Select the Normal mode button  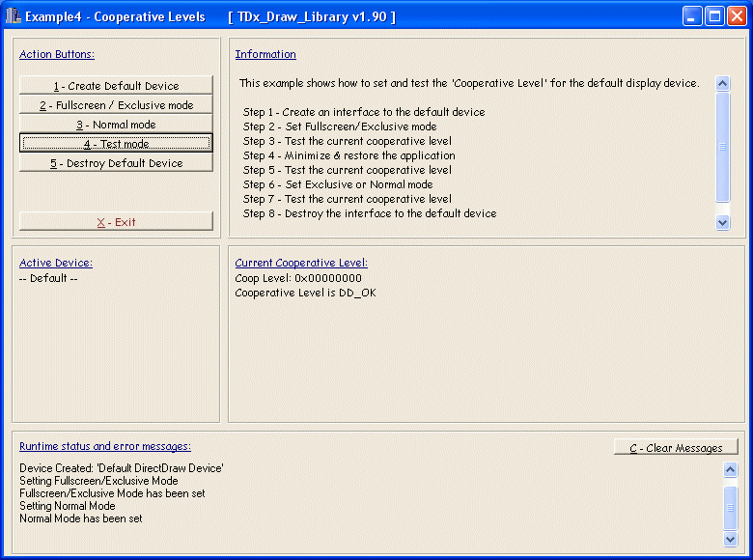[116, 125]
